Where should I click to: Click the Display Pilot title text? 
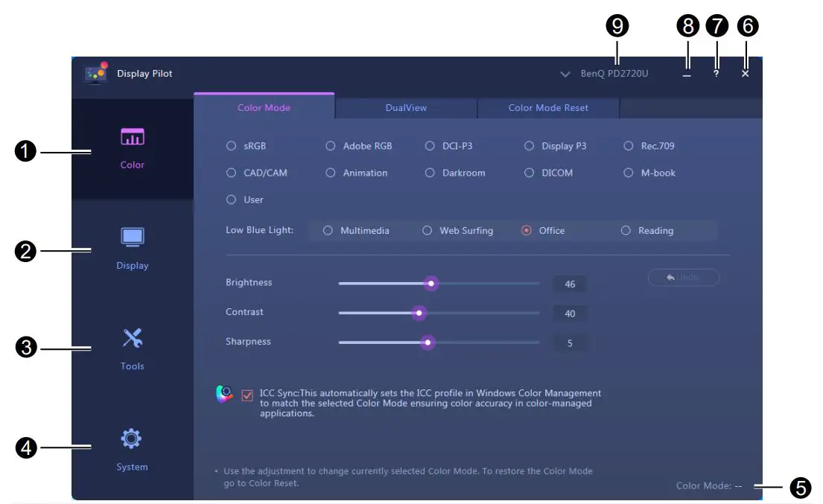(x=144, y=74)
